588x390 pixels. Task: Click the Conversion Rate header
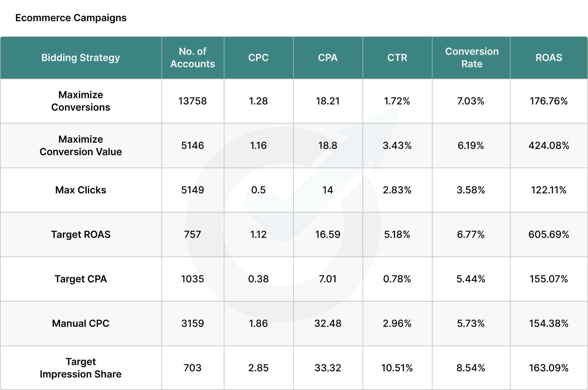click(x=471, y=57)
